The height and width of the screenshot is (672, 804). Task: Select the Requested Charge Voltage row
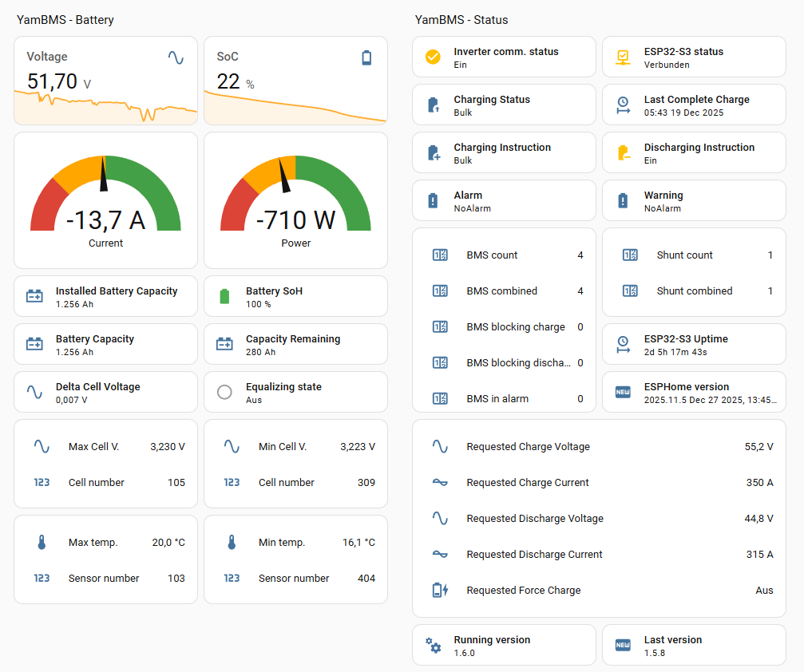click(599, 447)
